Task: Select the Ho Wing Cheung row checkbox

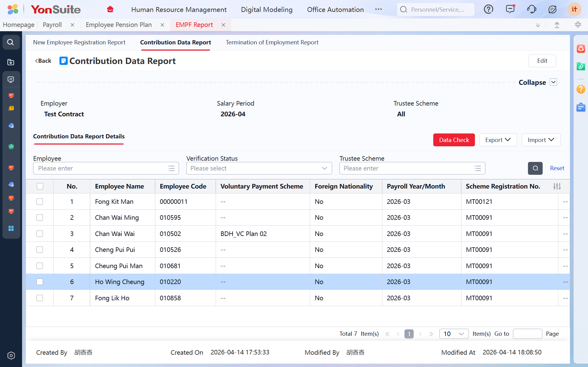Action: pos(40,282)
